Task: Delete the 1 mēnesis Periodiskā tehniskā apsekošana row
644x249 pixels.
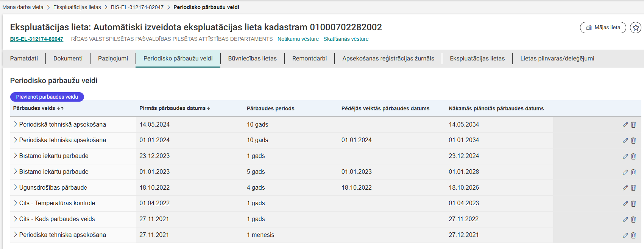Action: pos(633,235)
